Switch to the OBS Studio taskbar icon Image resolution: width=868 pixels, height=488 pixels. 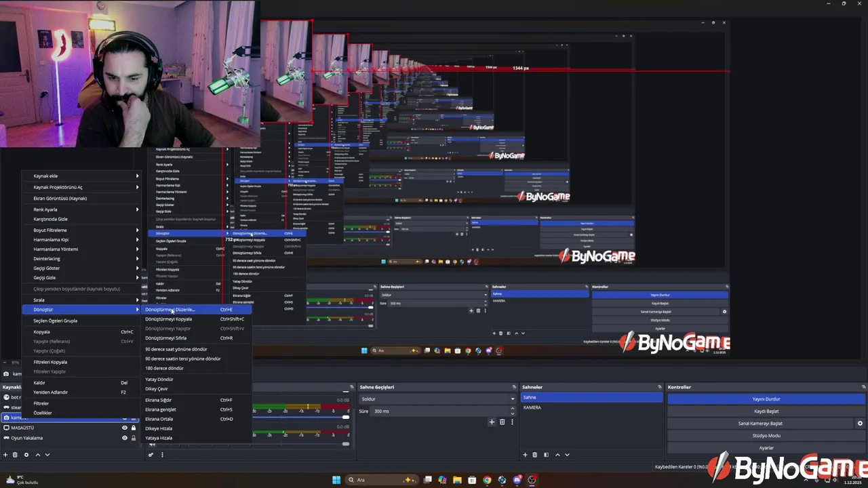coord(532,480)
